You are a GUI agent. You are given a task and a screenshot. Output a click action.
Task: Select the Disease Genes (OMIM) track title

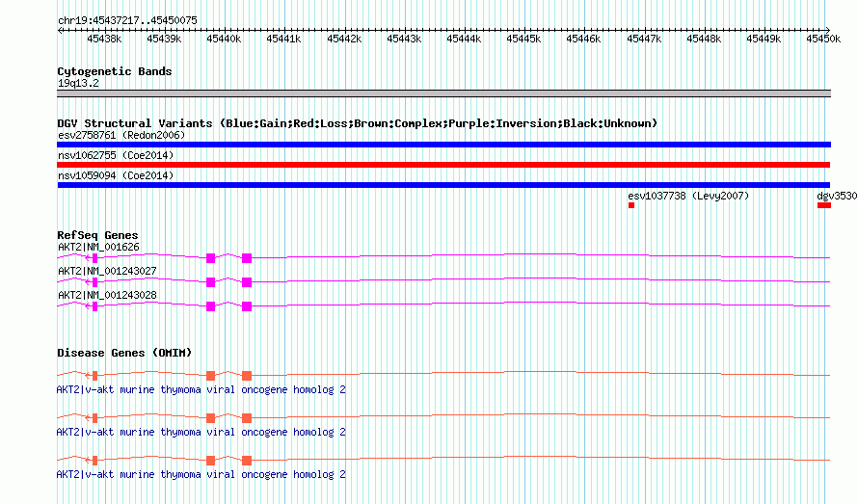pyautogui.click(x=124, y=353)
